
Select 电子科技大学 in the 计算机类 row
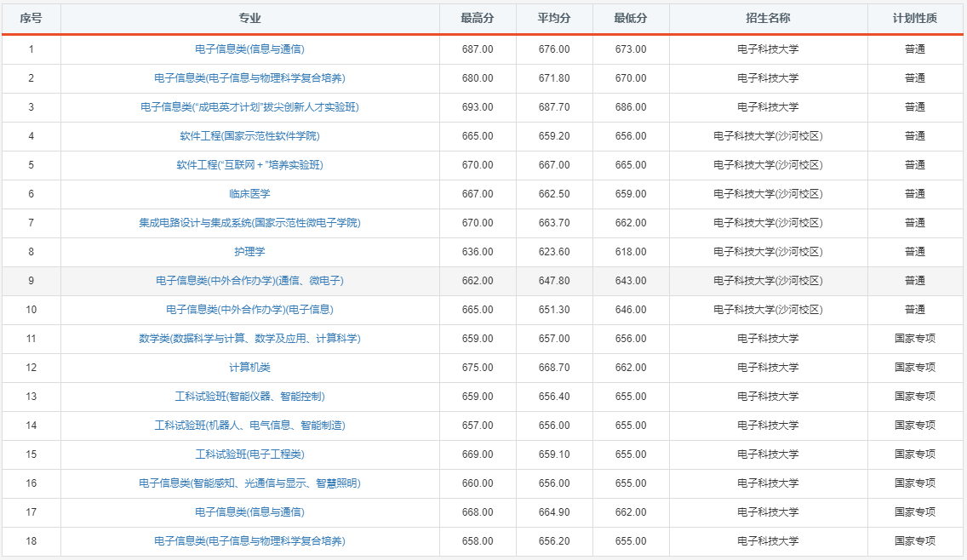(x=768, y=369)
